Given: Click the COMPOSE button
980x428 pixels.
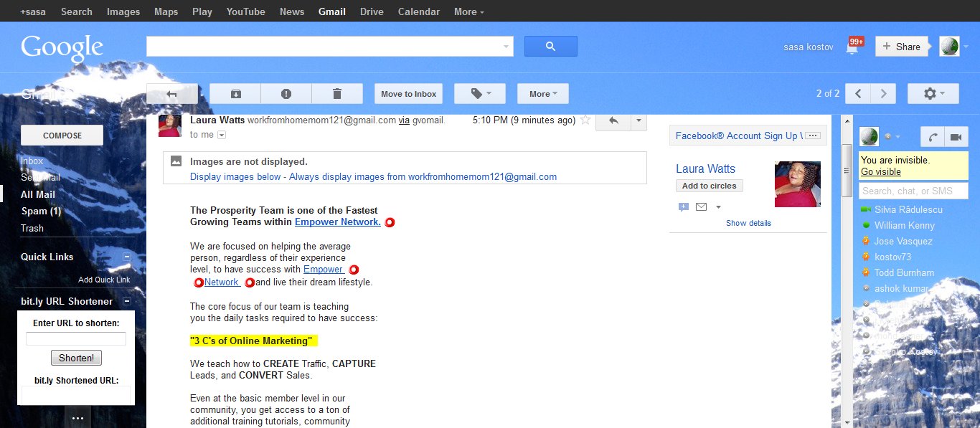Looking at the screenshot, I should pyautogui.click(x=62, y=135).
